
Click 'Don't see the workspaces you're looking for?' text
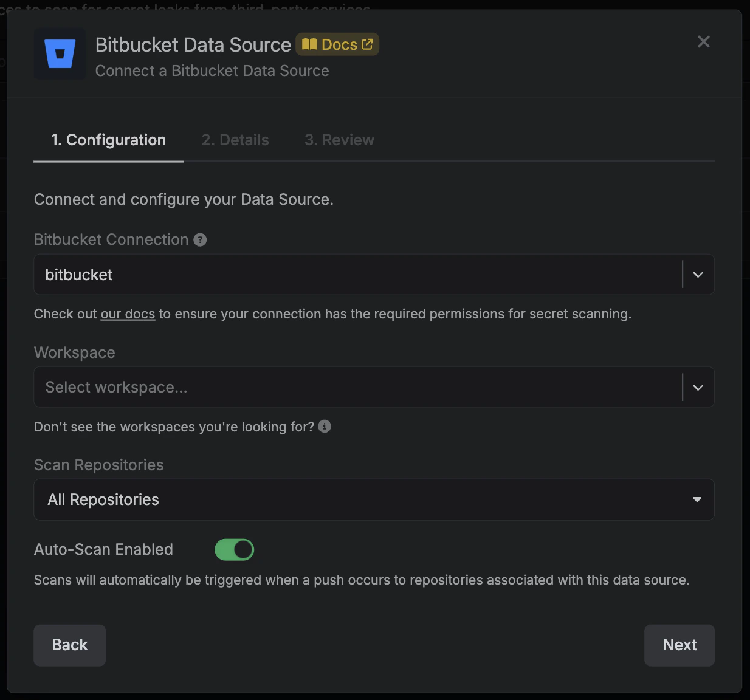click(x=174, y=427)
